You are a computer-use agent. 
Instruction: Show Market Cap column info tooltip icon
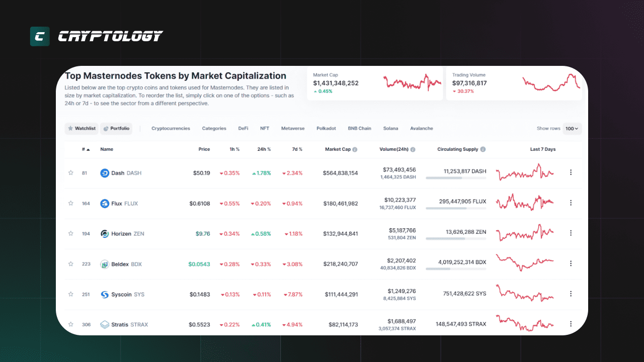coord(355,149)
